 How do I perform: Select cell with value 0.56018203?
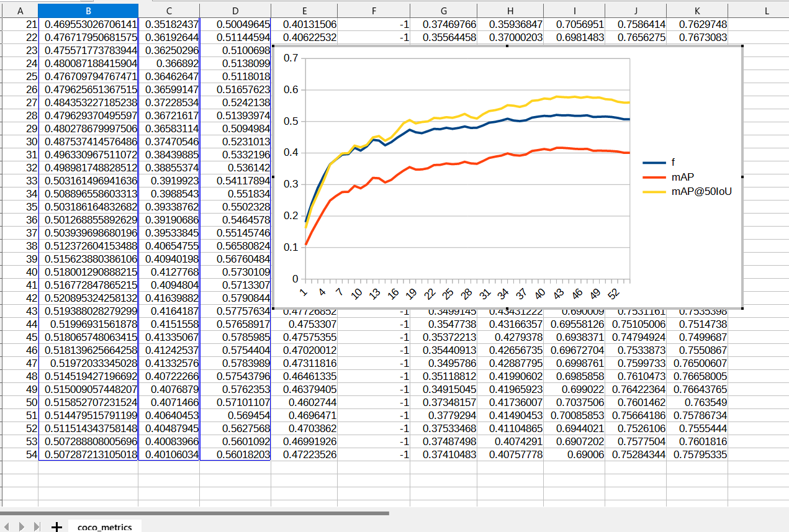point(235,454)
